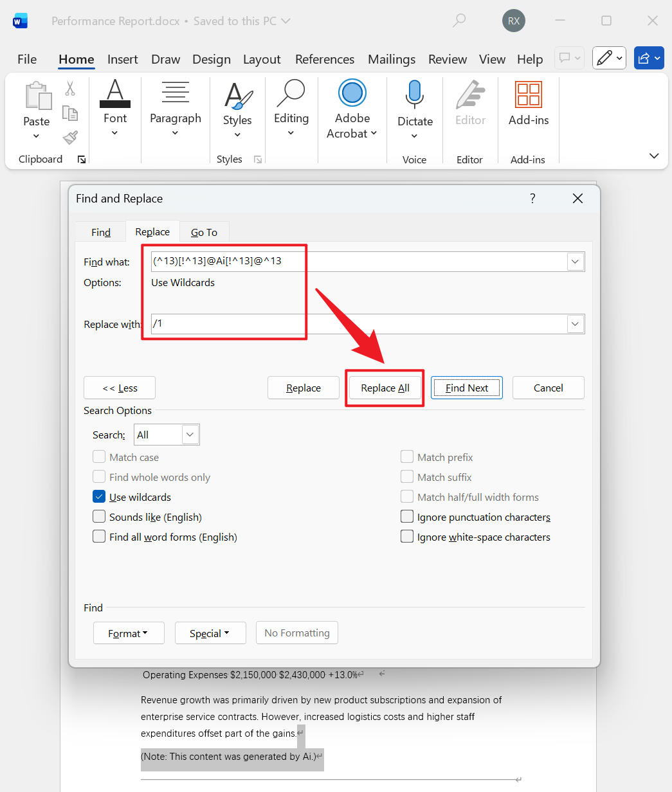Click the Dictate microphone icon

[x=415, y=95]
